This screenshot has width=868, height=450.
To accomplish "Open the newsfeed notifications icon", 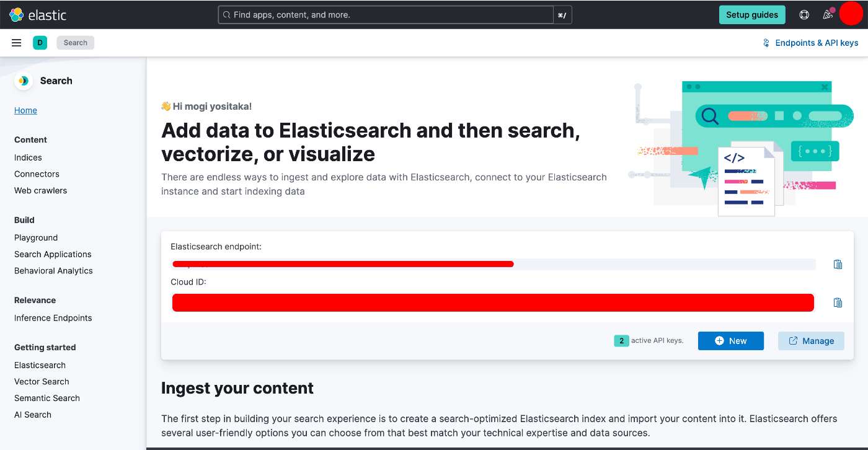I will click(x=828, y=15).
